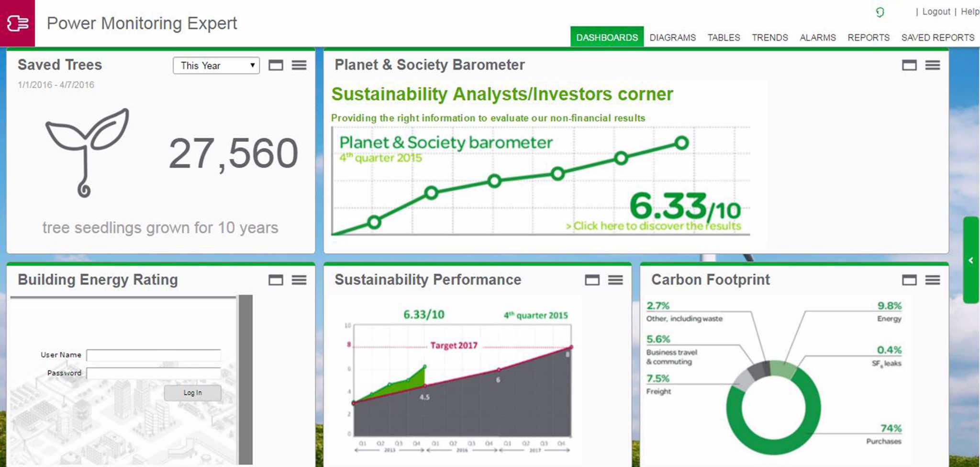Maximize the Building Energy Rating gadget

tap(276, 280)
